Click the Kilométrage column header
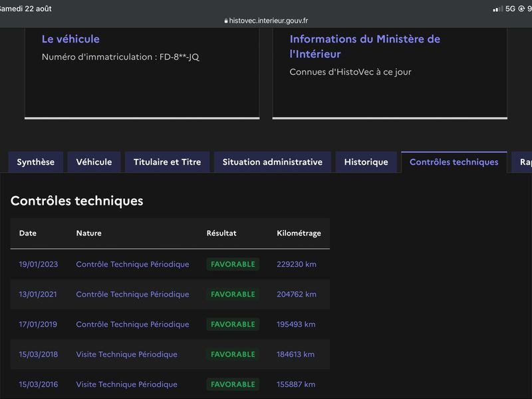 [x=299, y=233]
